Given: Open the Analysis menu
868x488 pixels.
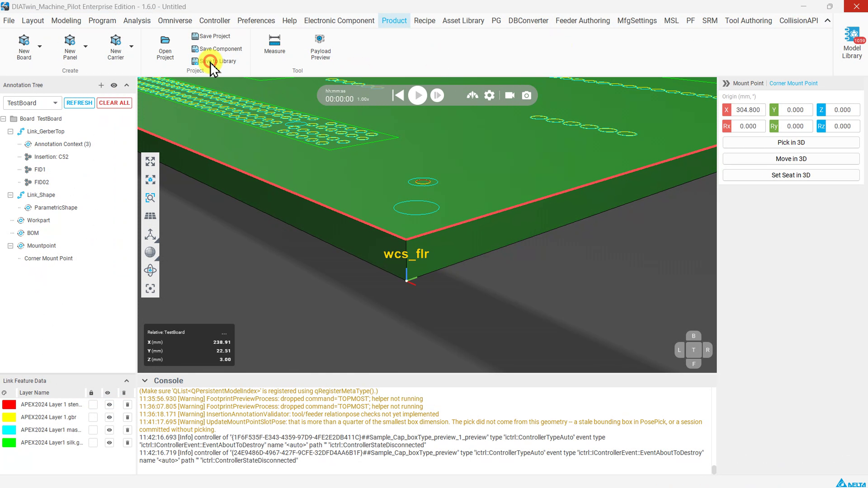Looking at the screenshot, I should 137,20.
